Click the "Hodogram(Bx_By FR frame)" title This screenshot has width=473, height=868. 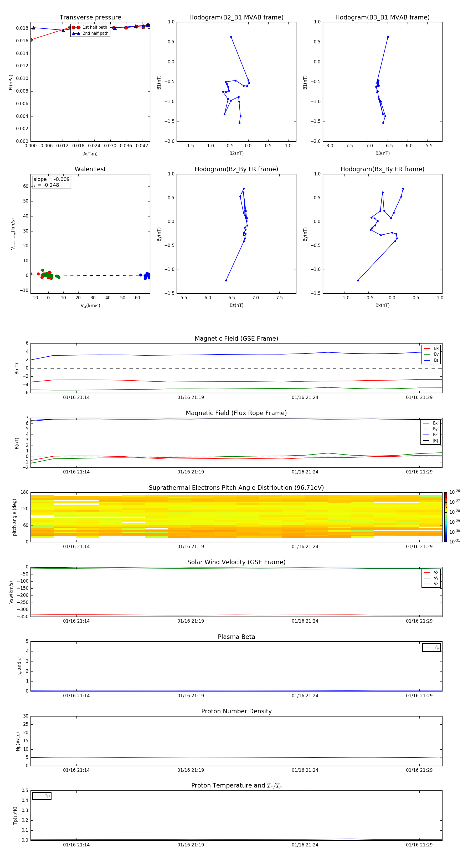tap(382, 169)
